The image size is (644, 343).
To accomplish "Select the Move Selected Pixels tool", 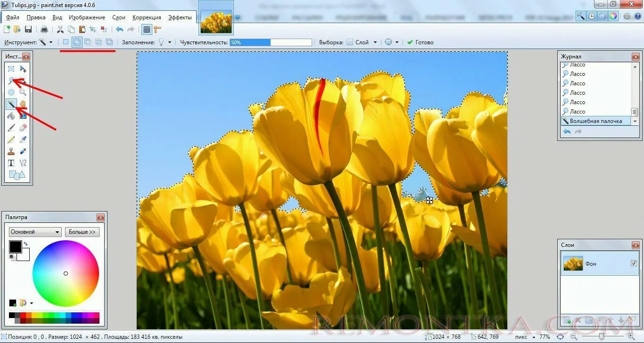I will [x=23, y=69].
